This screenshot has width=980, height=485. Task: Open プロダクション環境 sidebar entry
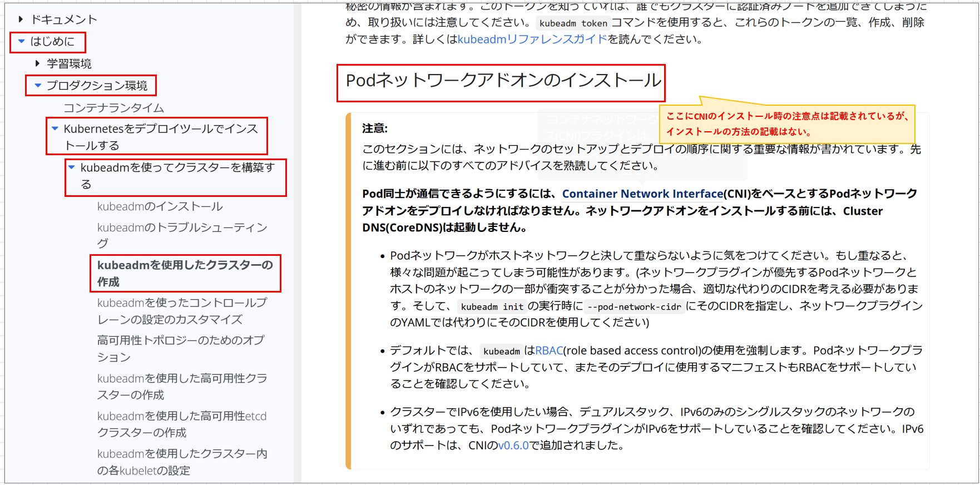pos(97,85)
